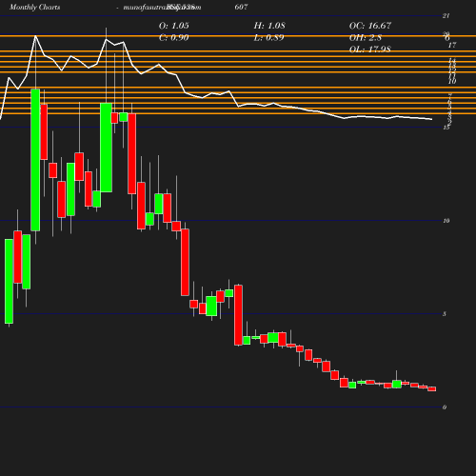Click the "OL: 17.98" reading
476x476 pixels.
370,50
